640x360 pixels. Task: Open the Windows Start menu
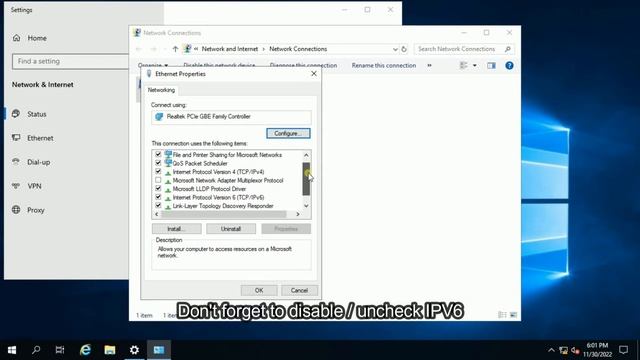pos(12,350)
